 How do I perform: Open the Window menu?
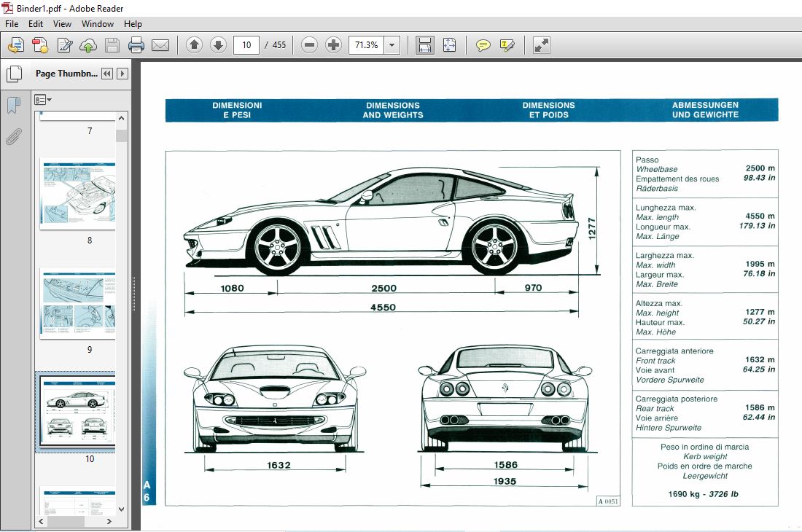pyautogui.click(x=97, y=23)
